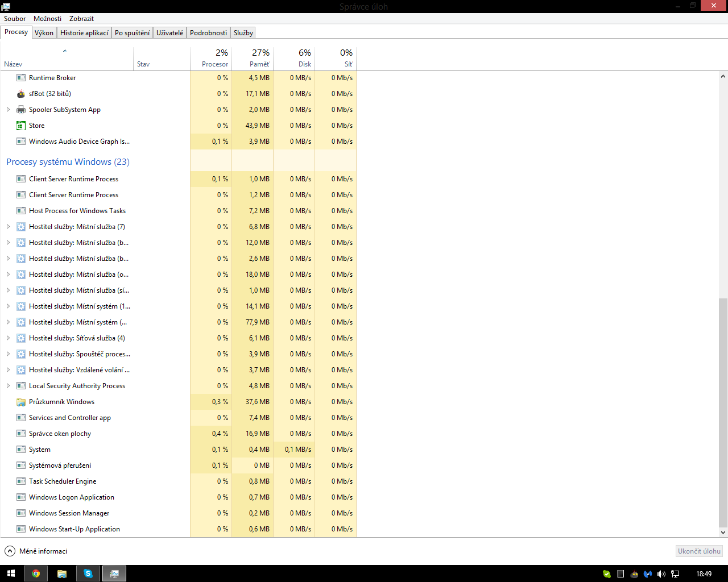Click the green Skype status tray icon
This screenshot has height=582, width=728.
pyautogui.click(x=607, y=574)
